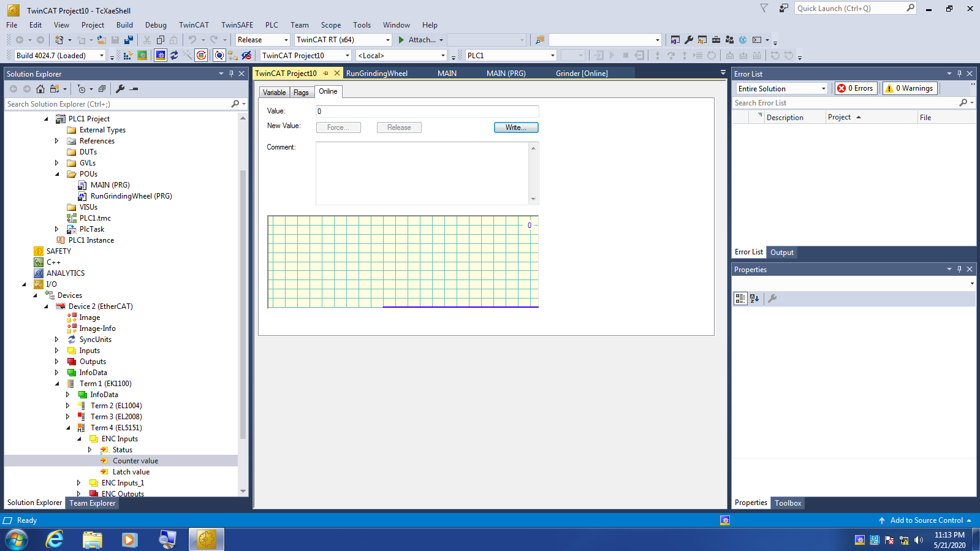The height and width of the screenshot is (551, 980).
Task: Click the Solution Explorer vertical scrollbar
Action: 243,304
